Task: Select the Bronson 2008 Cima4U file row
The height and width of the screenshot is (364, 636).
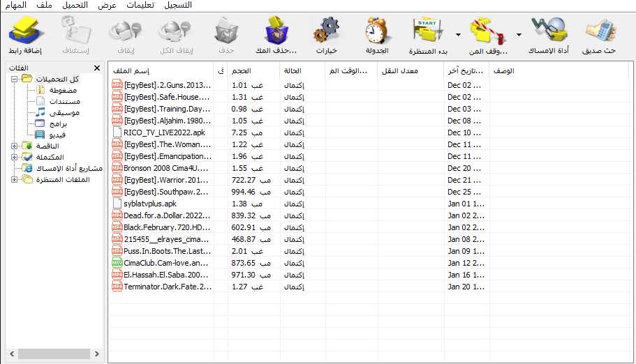Action: click(x=369, y=168)
